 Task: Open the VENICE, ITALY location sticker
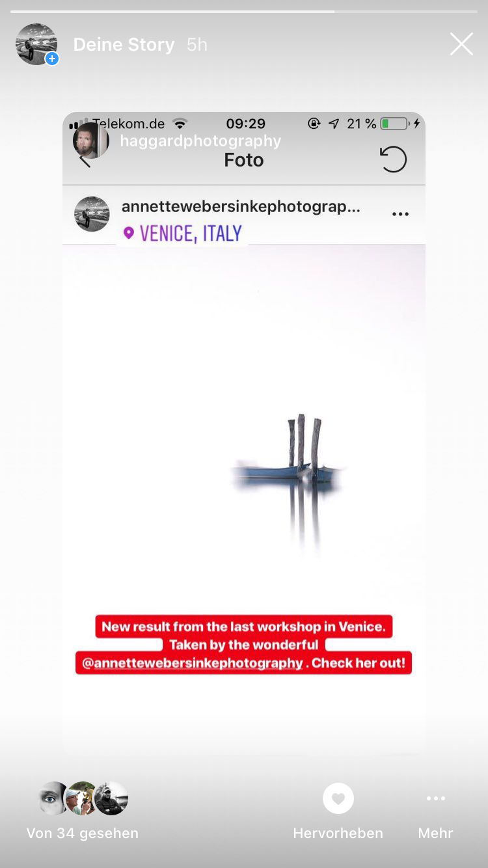coord(182,233)
